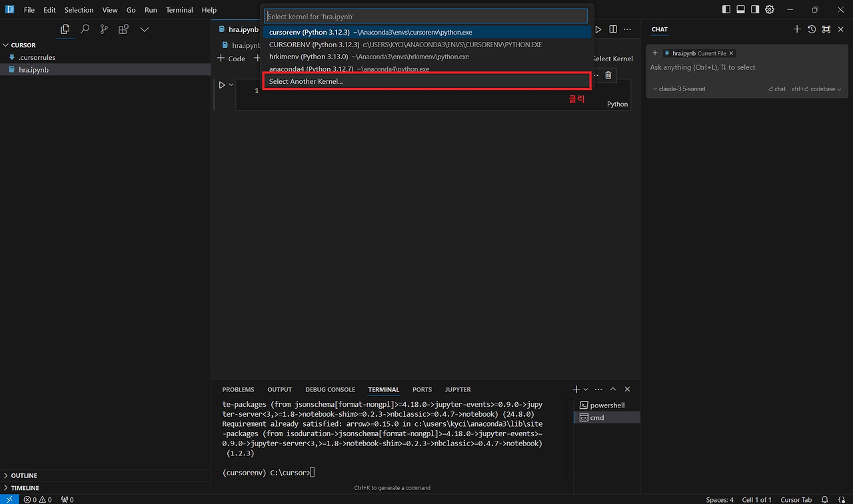Open the Terminal menu in menu bar
Viewport: 853px width, 504px height.
(179, 10)
